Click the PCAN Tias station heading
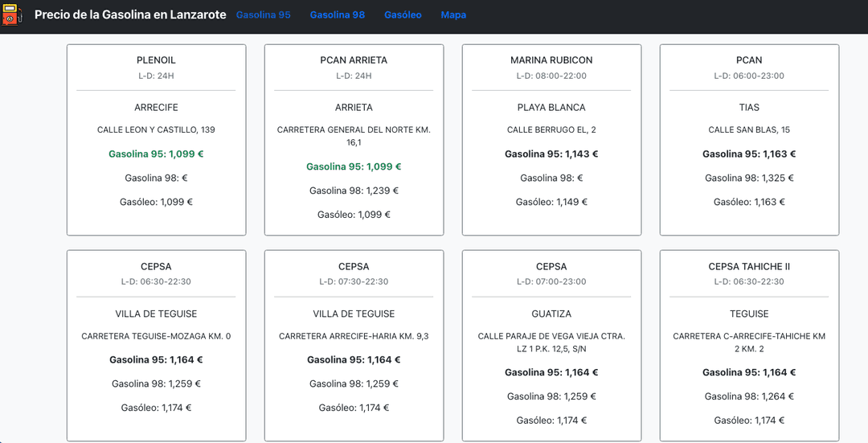Viewport: 868px width, 443px height. [749, 60]
